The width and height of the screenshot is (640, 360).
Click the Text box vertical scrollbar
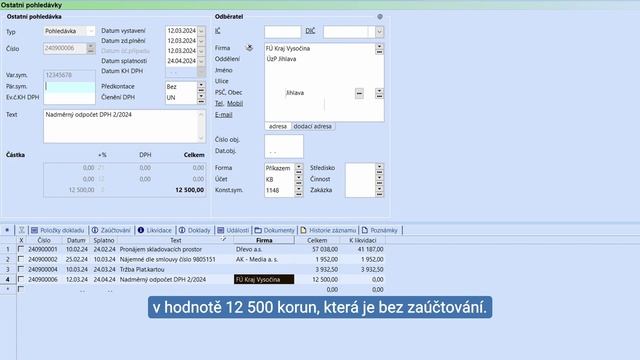click(201, 127)
